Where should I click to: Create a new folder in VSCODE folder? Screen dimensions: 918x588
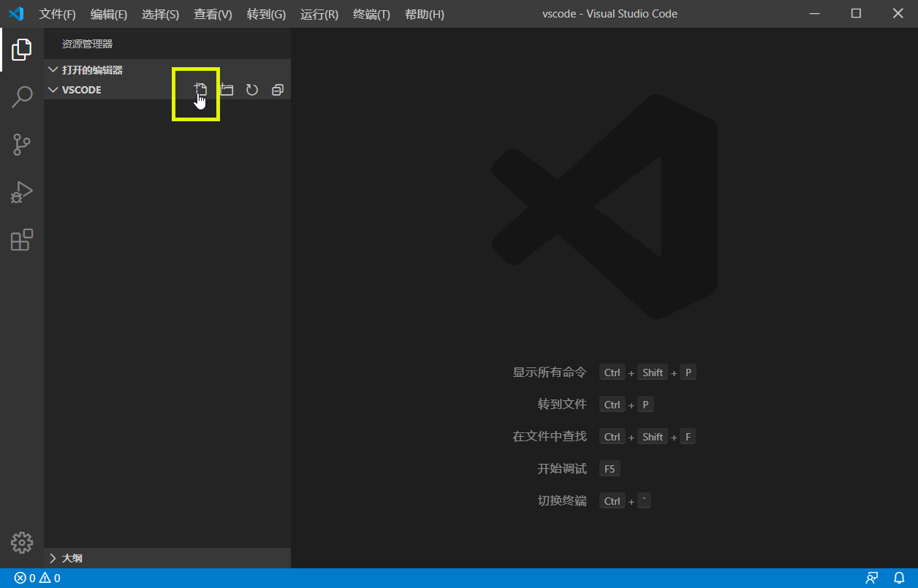[x=227, y=90]
